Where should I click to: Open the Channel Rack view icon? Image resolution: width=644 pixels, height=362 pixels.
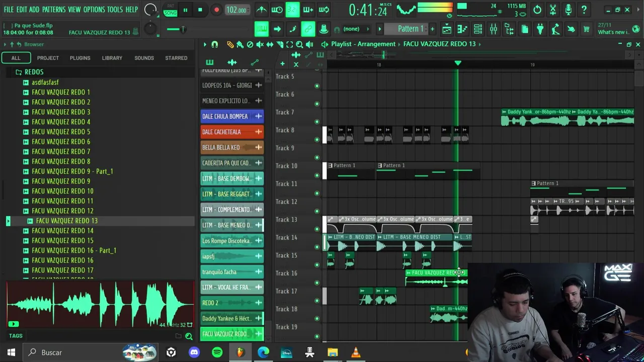pyautogui.click(x=478, y=29)
